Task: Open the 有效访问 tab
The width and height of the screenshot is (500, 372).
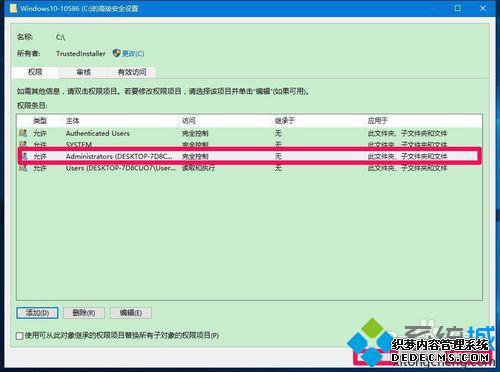Action: [132, 72]
